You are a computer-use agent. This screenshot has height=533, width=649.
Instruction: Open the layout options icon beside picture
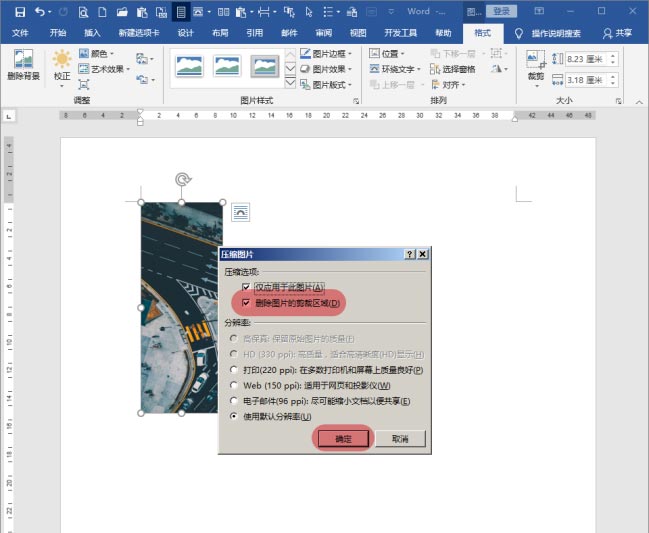coord(240,211)
